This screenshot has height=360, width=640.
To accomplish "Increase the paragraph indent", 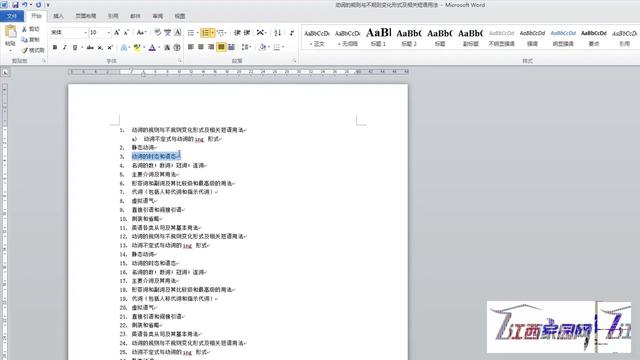I will tap(247, 32).
